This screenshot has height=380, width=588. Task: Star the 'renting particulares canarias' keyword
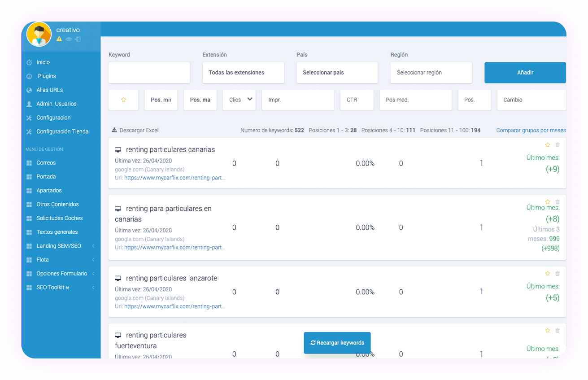547,145
